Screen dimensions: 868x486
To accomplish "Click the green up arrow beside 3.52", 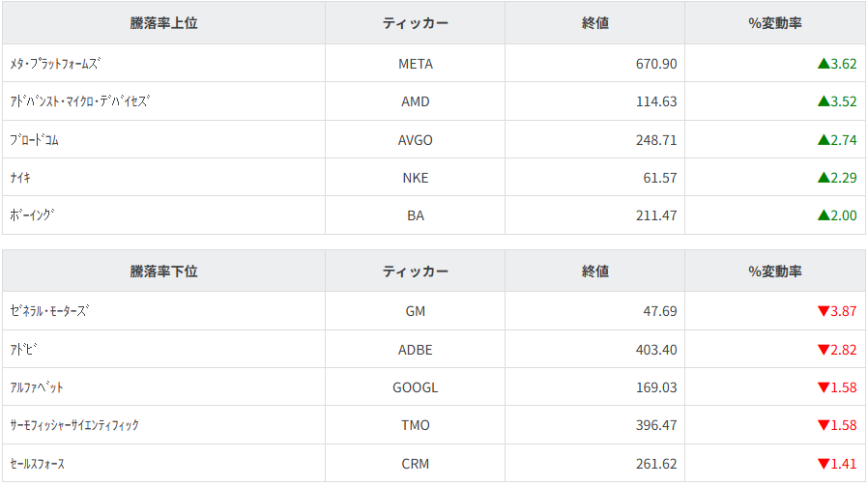I will [x=824, y=101].
